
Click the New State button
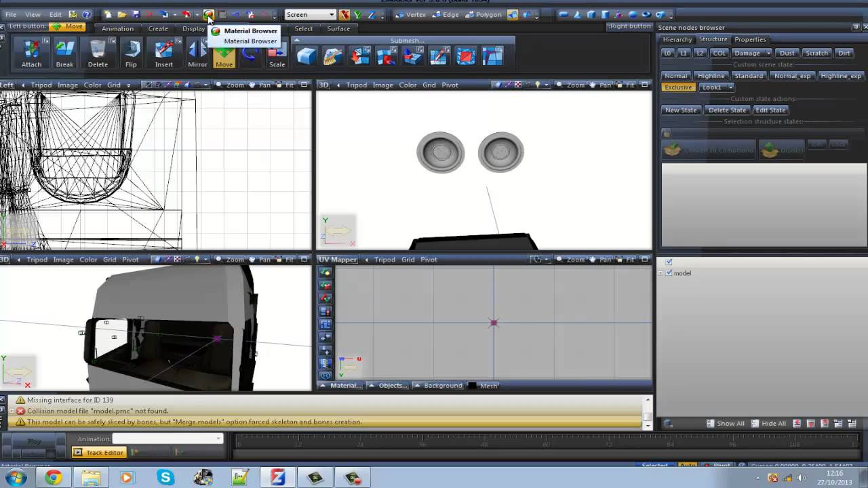[681, 110]
